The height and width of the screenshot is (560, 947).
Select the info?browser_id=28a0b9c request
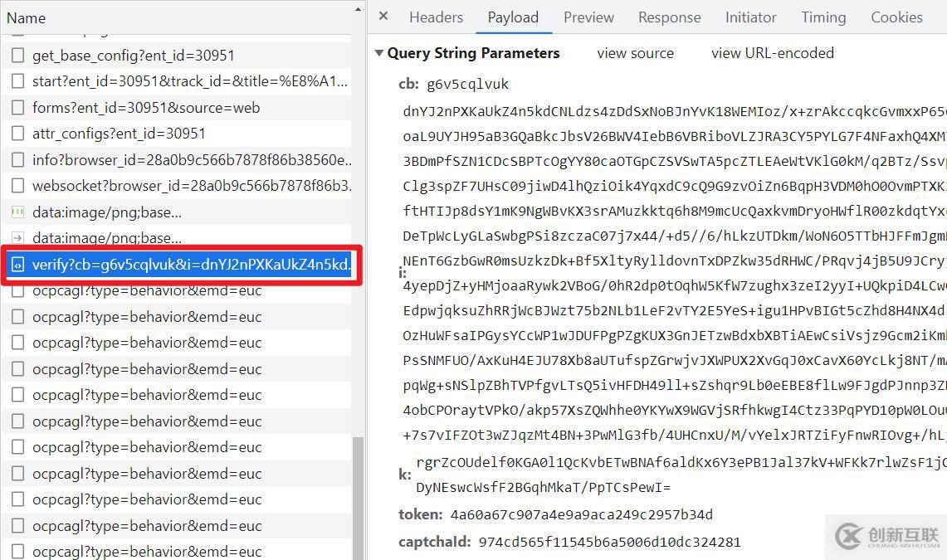[192, 160]
